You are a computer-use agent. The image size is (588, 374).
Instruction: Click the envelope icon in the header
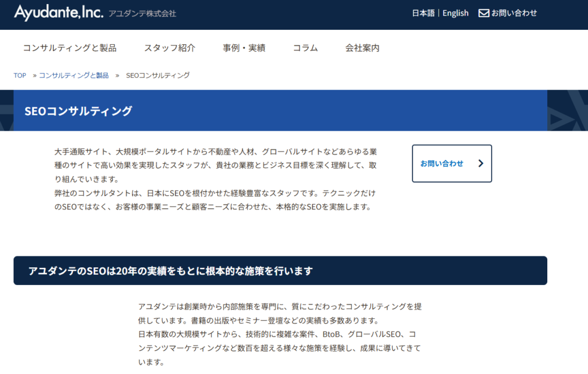coord(483,13)
